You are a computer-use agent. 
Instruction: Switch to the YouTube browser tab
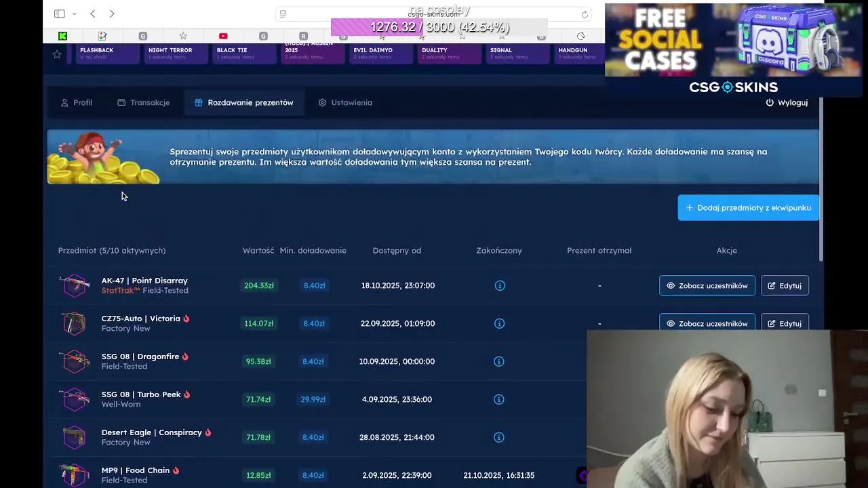223,36
